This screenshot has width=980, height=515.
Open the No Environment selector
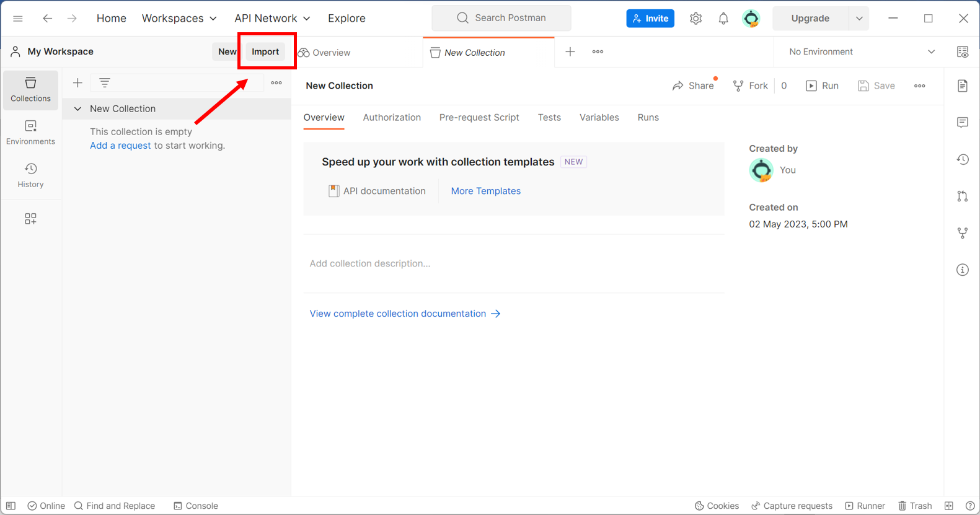(x=861, y=52)
